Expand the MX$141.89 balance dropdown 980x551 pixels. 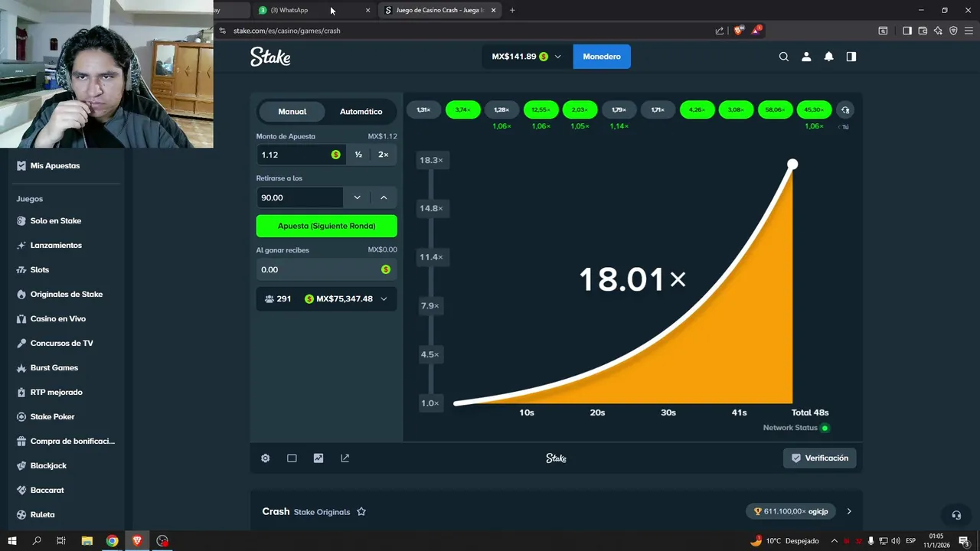point(527,57)
